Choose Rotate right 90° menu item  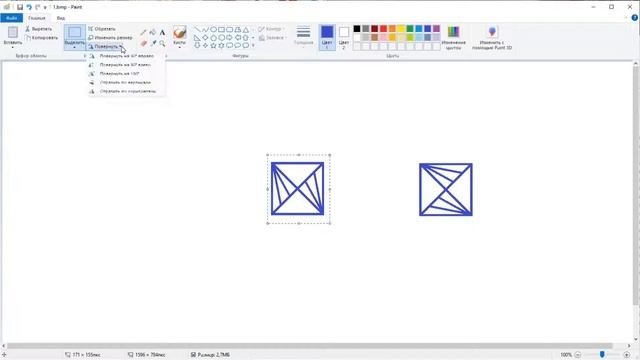[127, 56]
